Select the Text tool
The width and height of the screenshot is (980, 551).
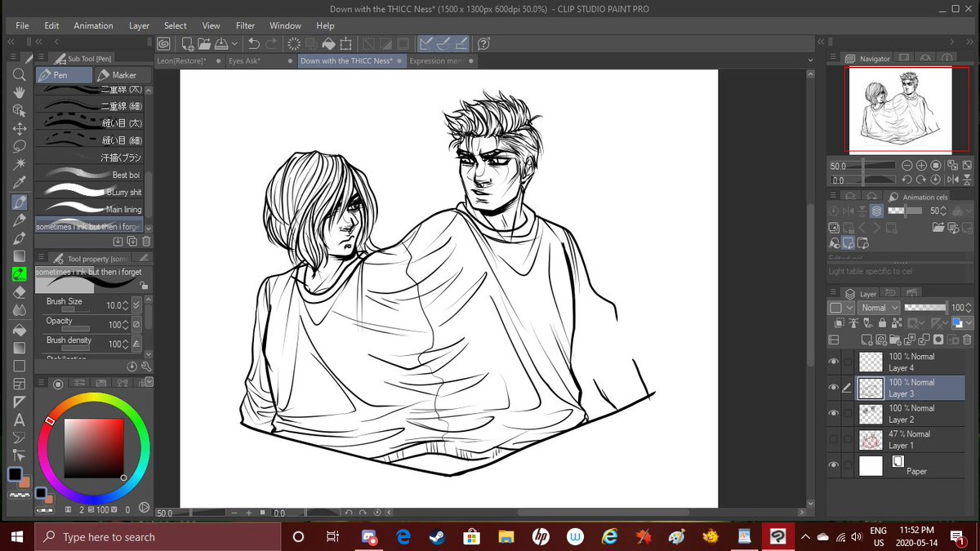(20, 420)
